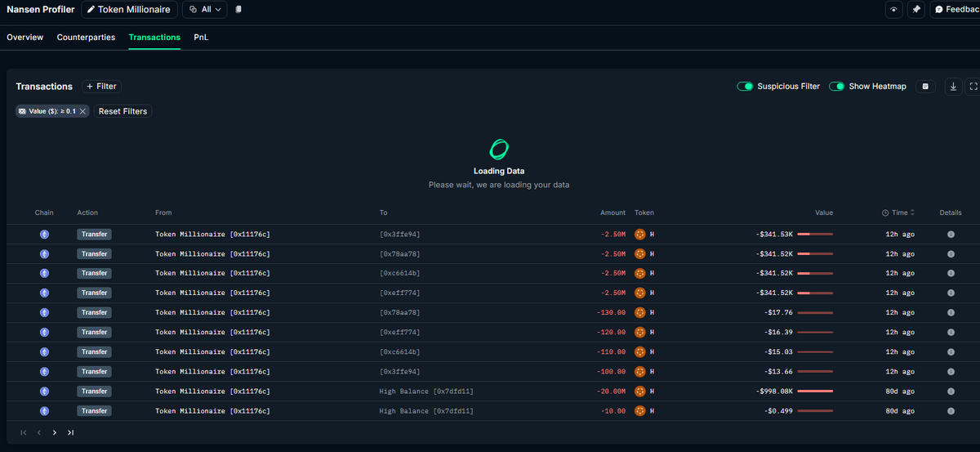
Task: Open details info for the -$15.03 transaction
Action: coord(951,352)
